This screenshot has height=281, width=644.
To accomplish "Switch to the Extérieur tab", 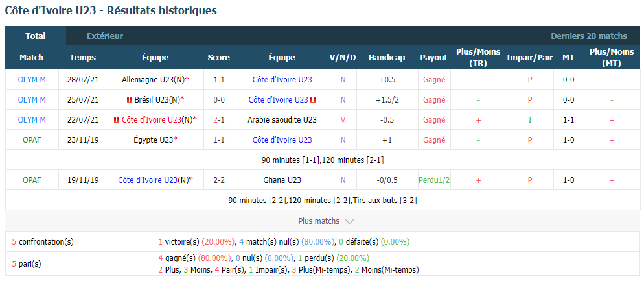I will point(105,36).
